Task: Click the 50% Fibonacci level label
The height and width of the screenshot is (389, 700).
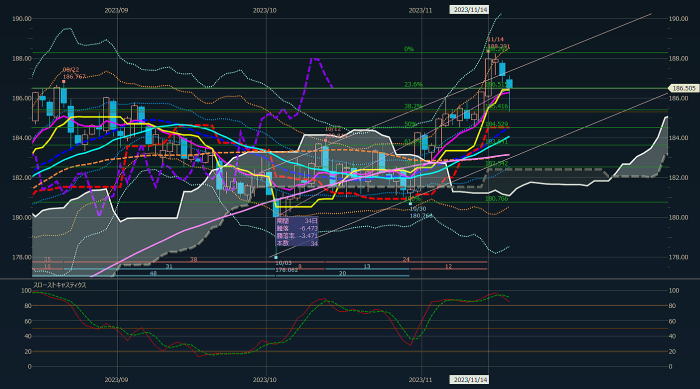Action: pyautogui.click(x=410, y=124)
